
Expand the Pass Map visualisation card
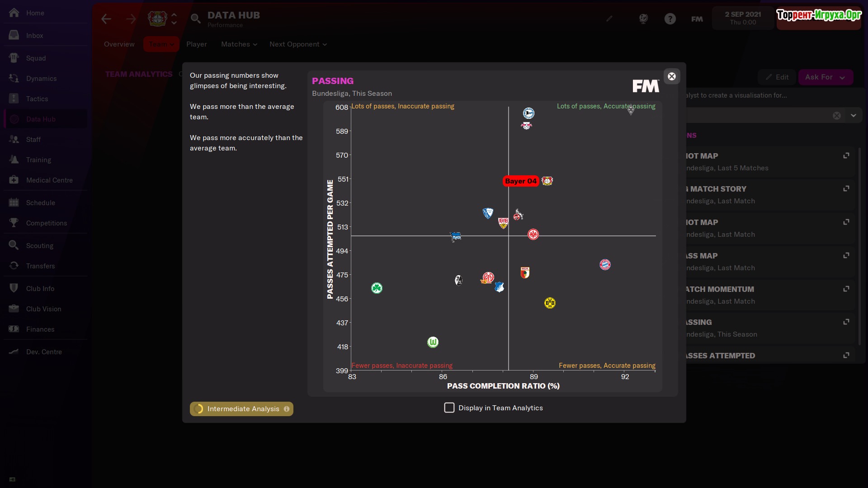click(846, 256)
